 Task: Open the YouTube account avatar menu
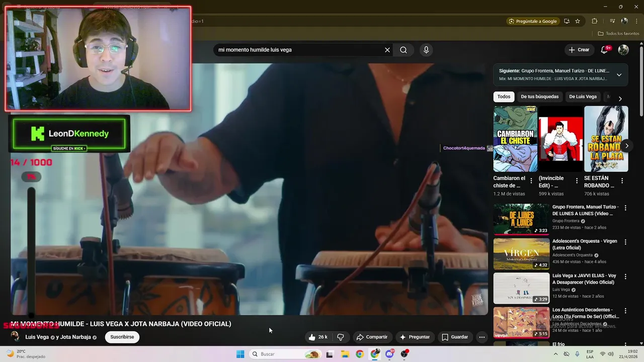(623, 50)
